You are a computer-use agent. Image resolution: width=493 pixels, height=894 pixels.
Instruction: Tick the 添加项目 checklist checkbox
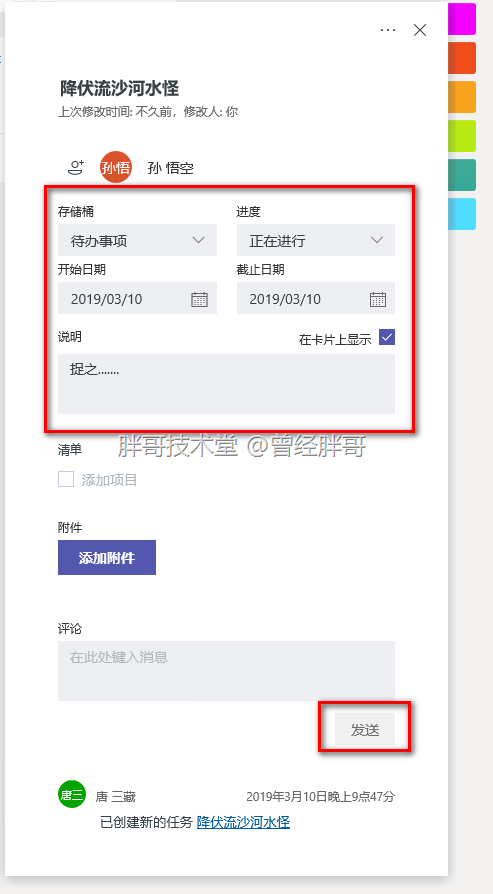[x=66, y=479]
